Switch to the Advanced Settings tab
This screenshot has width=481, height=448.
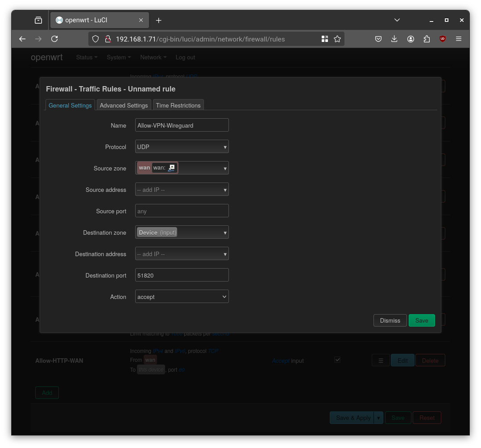[124, 105]
